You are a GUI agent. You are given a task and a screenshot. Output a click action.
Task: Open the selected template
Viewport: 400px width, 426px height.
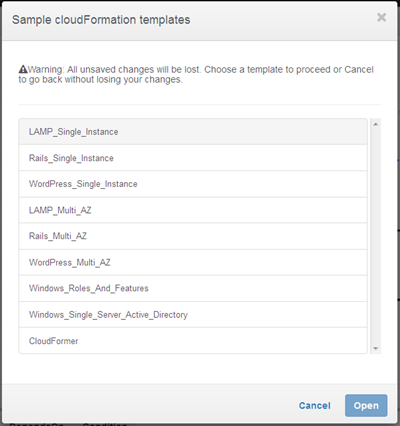point(366,406)
